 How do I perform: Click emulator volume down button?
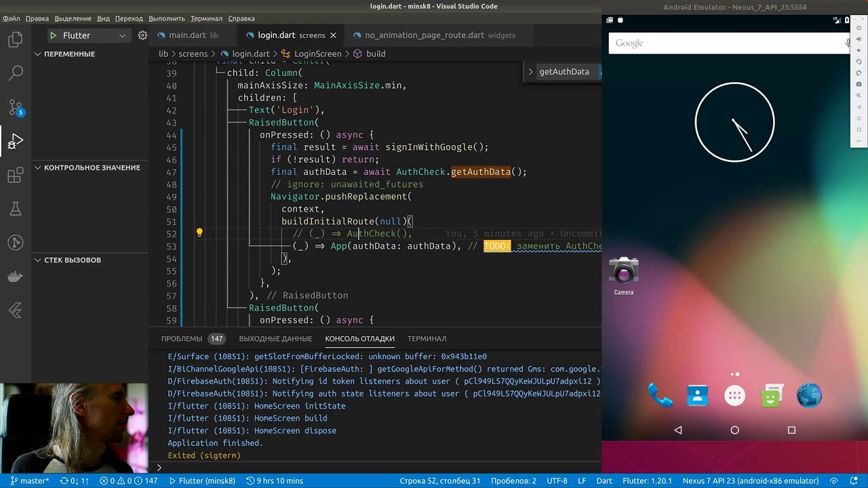click(859, 50)
